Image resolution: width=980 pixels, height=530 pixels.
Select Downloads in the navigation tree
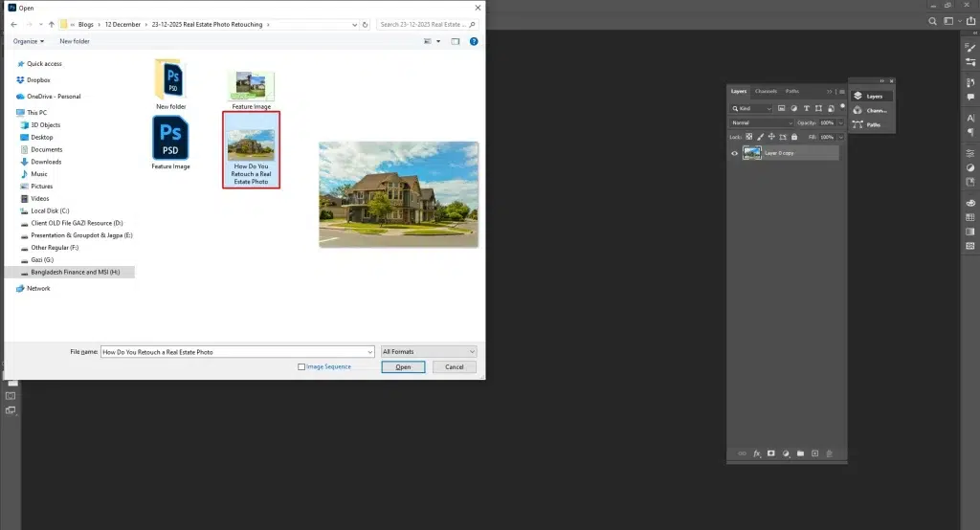coord(46,162)
